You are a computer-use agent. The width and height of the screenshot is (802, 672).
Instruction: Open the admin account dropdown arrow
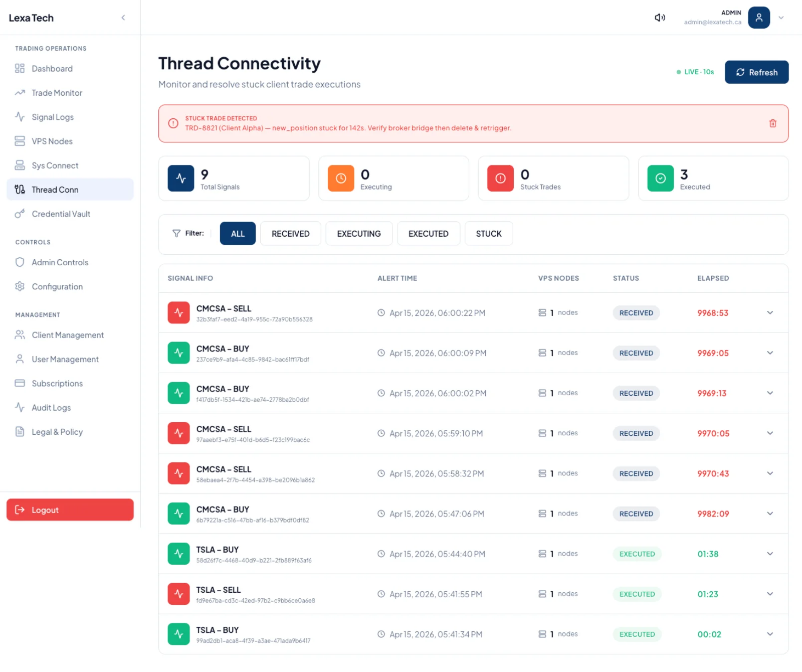781,18
